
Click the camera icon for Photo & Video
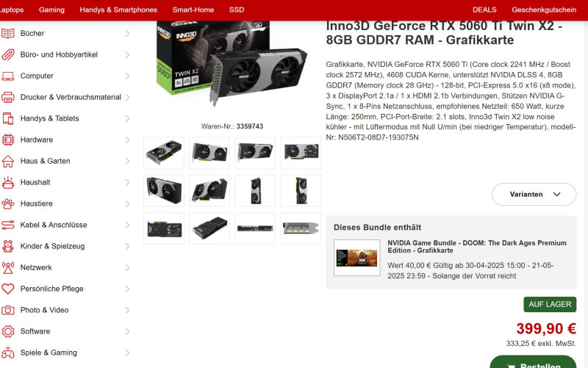tap(8, 310)
